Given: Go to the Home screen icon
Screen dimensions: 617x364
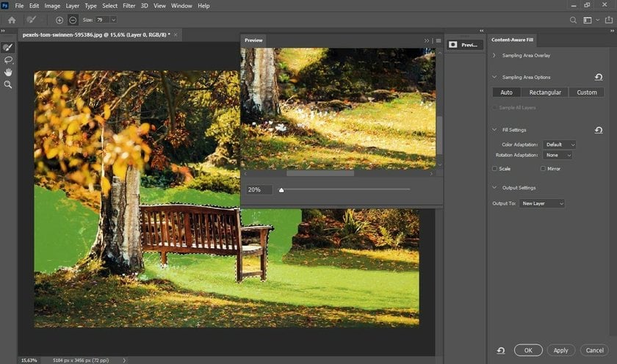Looking at the screenshot, I should point(12,20).
